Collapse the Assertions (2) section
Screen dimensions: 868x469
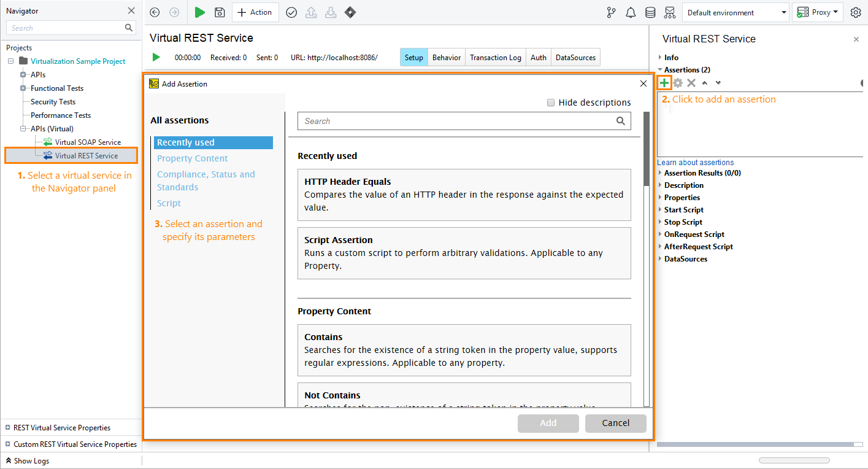660,69
